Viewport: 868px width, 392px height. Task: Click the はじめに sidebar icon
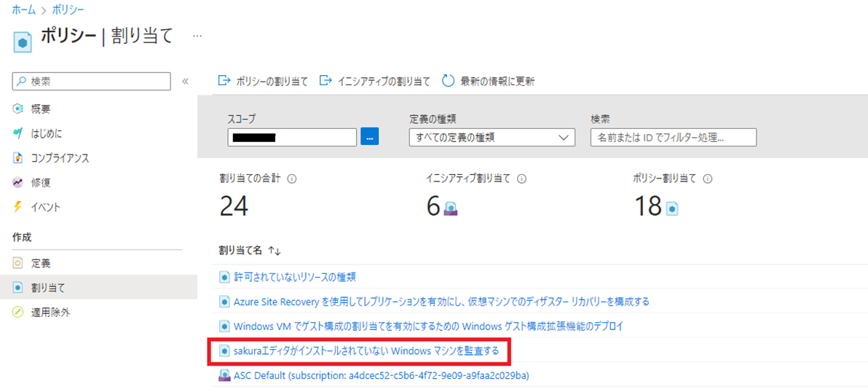17,133
